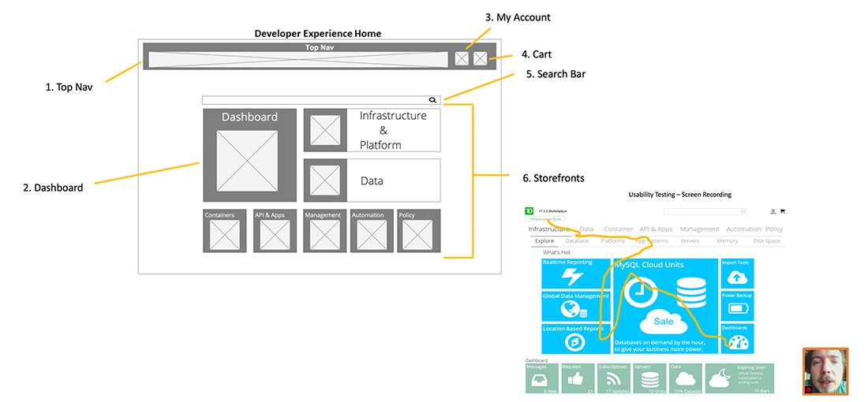Open the Global Data Management globe tile
The image size is (868, 402).
575,306
